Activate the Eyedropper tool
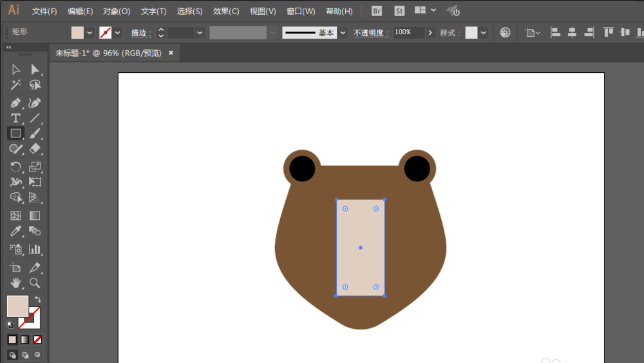 pos(15,231)
